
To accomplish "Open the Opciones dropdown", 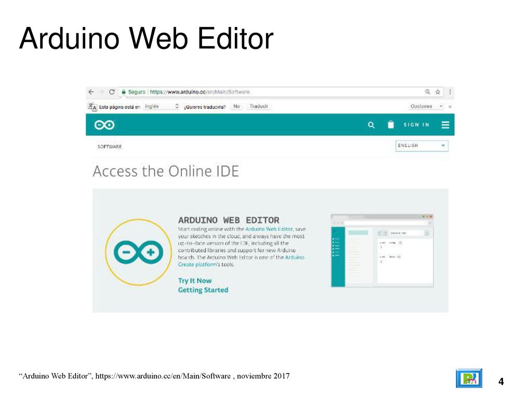I will pyautogui.click(x=426, y=106).
